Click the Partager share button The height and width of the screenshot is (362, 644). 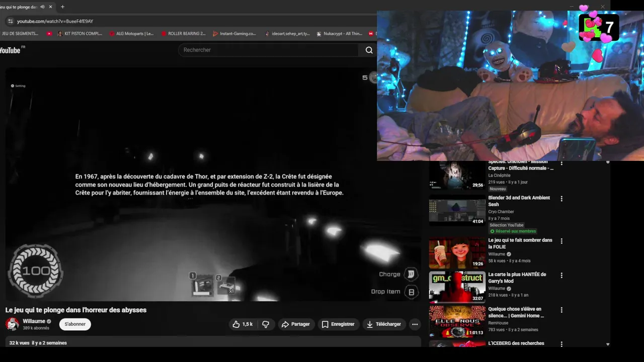[295, 324]
